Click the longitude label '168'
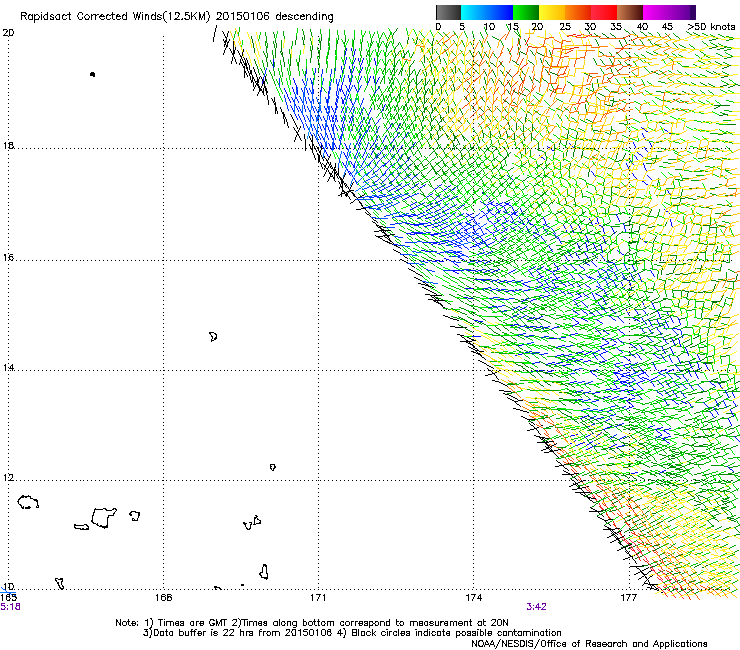The height and width of the screenshot is (650, 740). [x=163, y=598]
